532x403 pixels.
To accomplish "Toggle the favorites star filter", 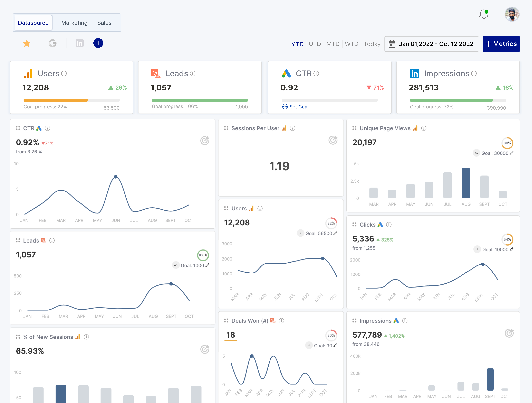I will click(26, 43).
